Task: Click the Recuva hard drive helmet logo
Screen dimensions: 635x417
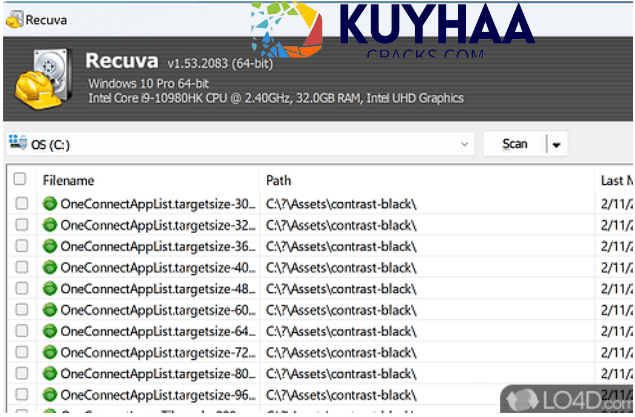Action: (44, 79)
